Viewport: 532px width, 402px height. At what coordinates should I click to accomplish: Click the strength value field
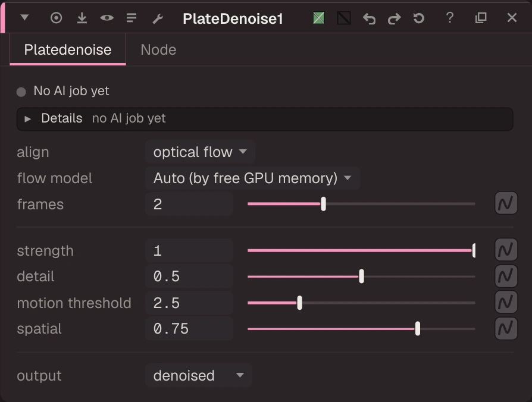189,251
